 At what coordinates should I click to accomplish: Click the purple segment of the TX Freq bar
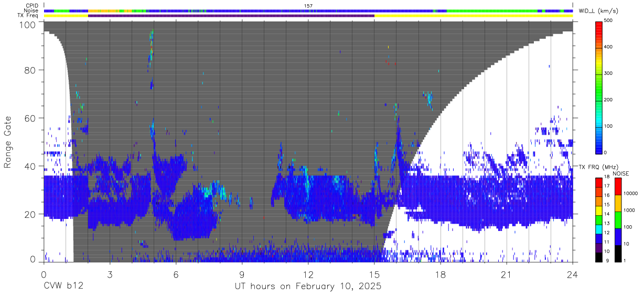pos(231,16)
